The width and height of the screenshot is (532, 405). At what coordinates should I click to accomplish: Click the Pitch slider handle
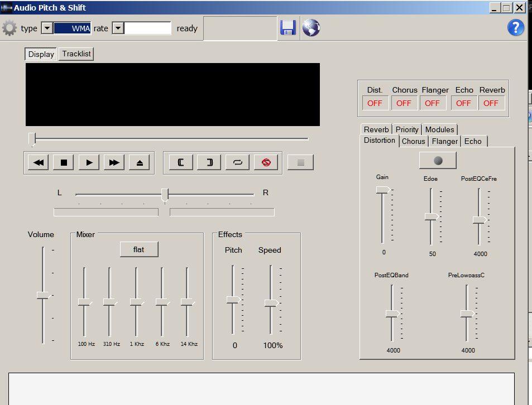(x=233, y=300)
